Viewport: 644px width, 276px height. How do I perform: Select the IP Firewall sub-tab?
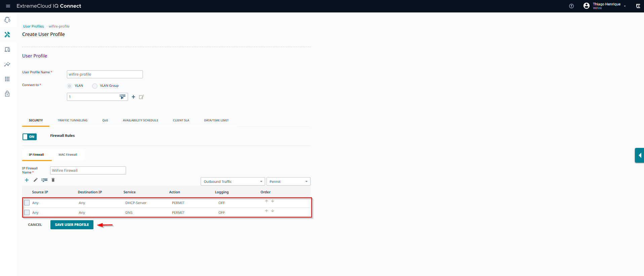(36, 155)
